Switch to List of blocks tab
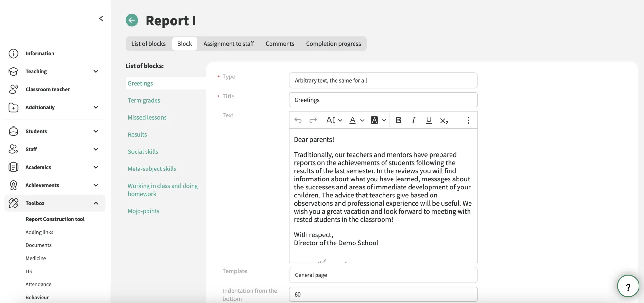 [x=148, y=44]
